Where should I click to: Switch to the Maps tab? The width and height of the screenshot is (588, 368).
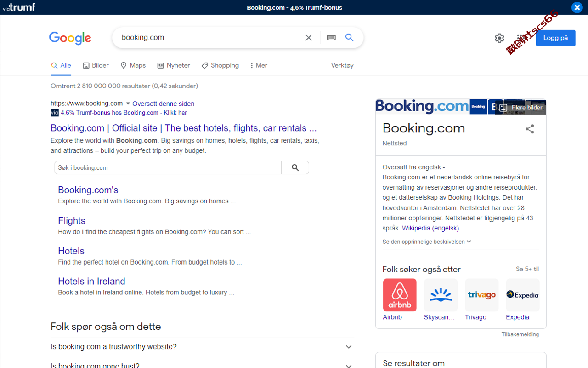point(133,65)
